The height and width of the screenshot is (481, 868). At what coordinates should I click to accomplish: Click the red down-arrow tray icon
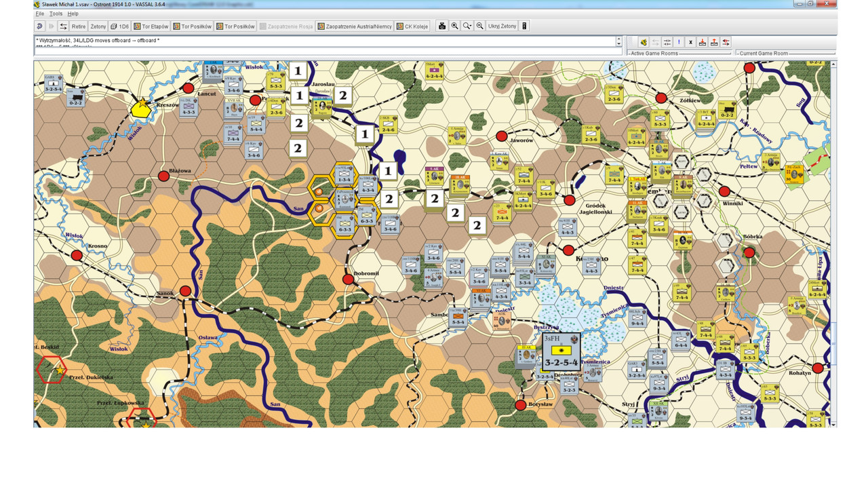[703, 42]
